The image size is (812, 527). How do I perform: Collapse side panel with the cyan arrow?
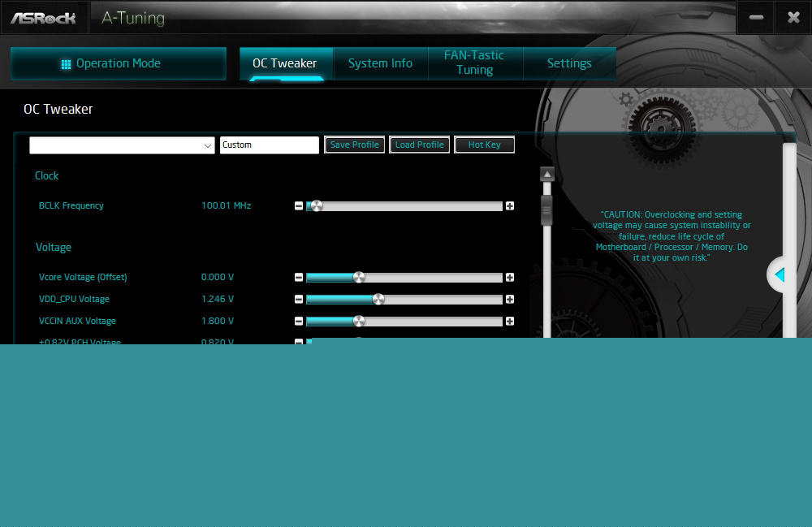[x=780, y=275]
